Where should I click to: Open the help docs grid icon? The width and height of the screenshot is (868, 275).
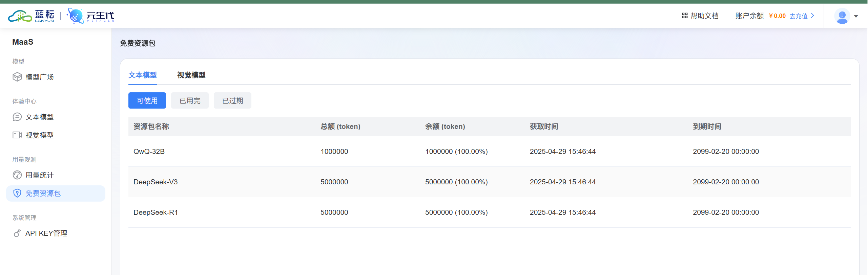tap(685, 16)
